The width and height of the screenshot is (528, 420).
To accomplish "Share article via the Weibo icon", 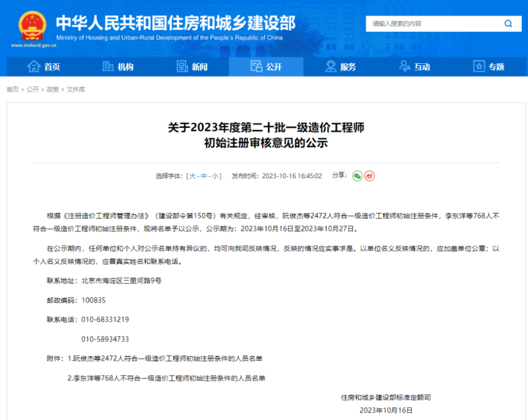I will [x=370, y=176].
